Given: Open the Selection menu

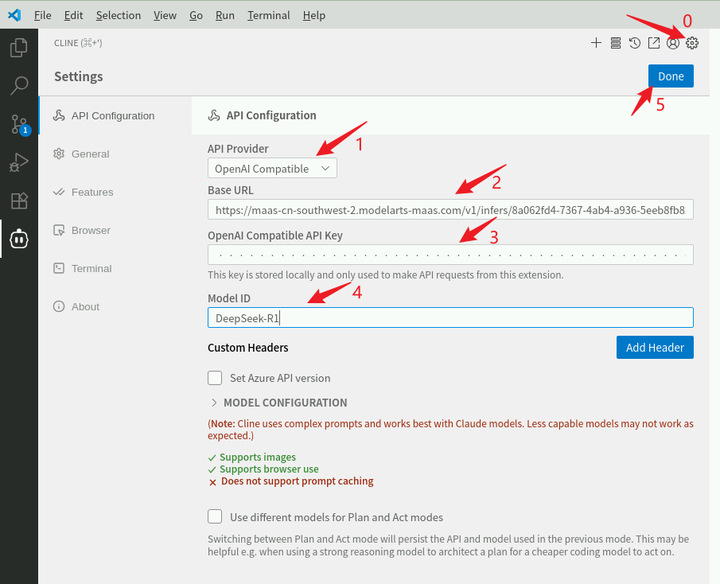Looking at the screenshot, I should tap(118, 15).
